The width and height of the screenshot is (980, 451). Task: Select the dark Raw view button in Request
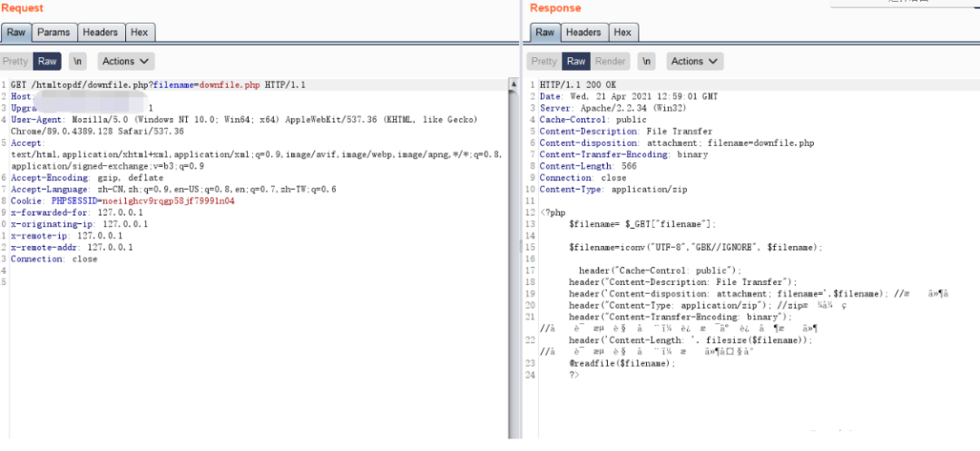[x=47, y=62]
